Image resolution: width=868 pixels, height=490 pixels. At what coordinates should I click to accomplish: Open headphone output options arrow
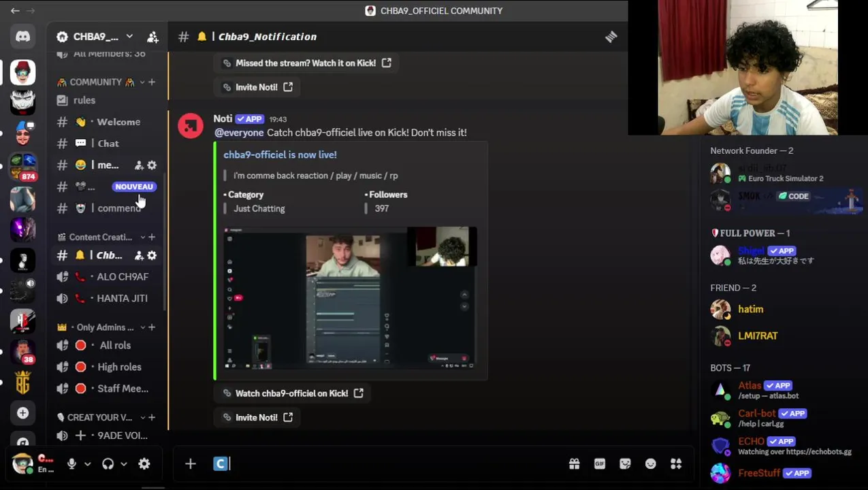click(124, 463)
